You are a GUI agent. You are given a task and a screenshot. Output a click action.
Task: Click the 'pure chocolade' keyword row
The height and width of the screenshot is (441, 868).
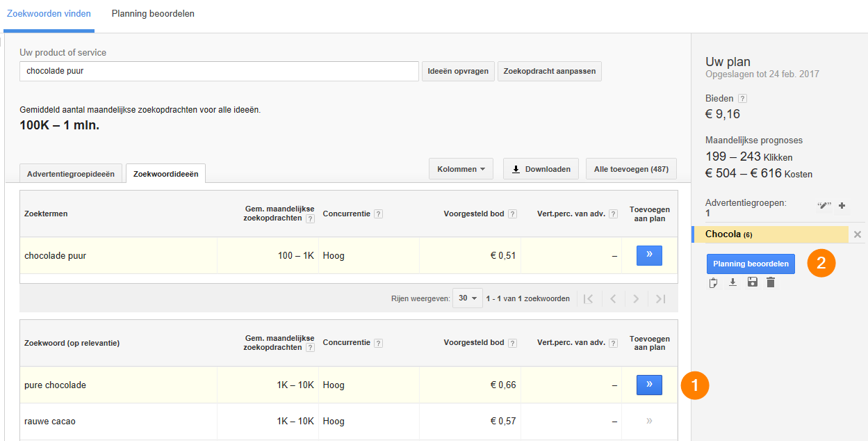coord(348,385)
